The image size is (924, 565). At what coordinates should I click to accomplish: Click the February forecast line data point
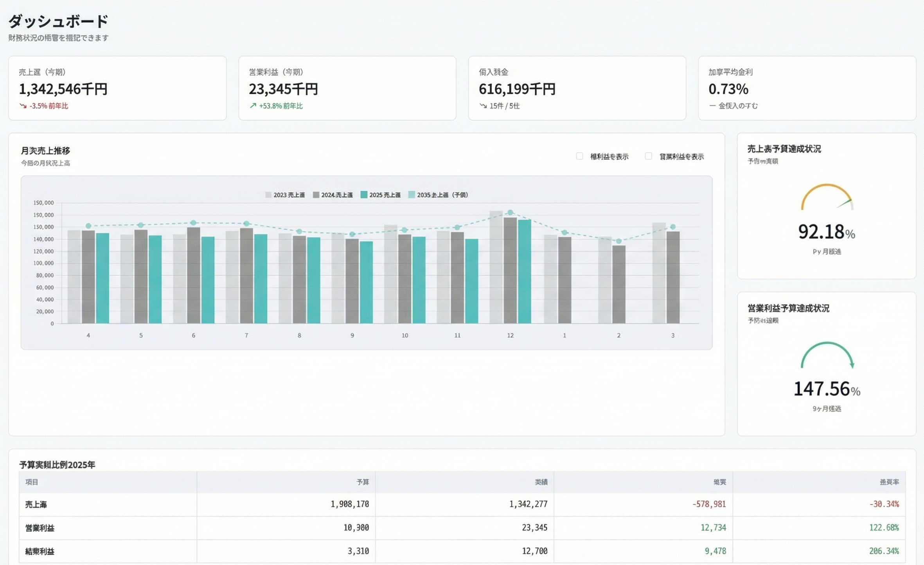618,241
